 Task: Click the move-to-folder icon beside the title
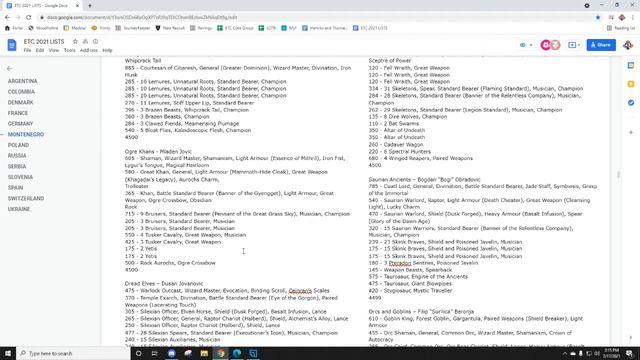pos(85,41)
